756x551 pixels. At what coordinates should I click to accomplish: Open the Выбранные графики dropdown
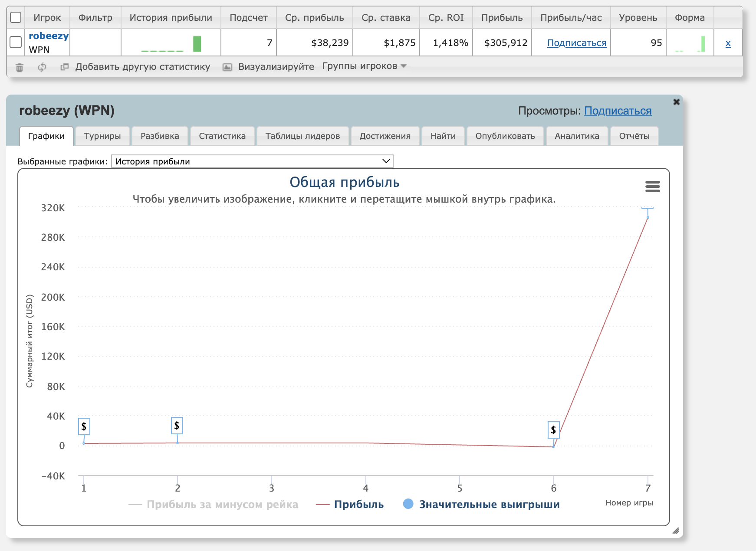tap(252, 161)
